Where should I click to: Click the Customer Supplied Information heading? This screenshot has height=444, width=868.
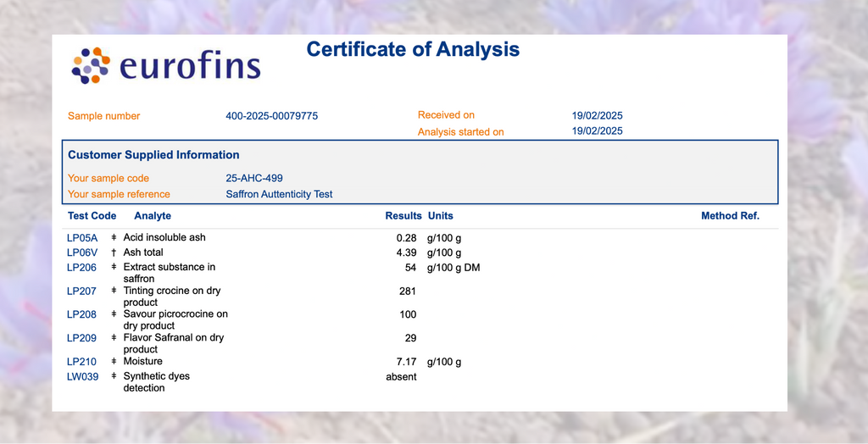click(153, 155)
